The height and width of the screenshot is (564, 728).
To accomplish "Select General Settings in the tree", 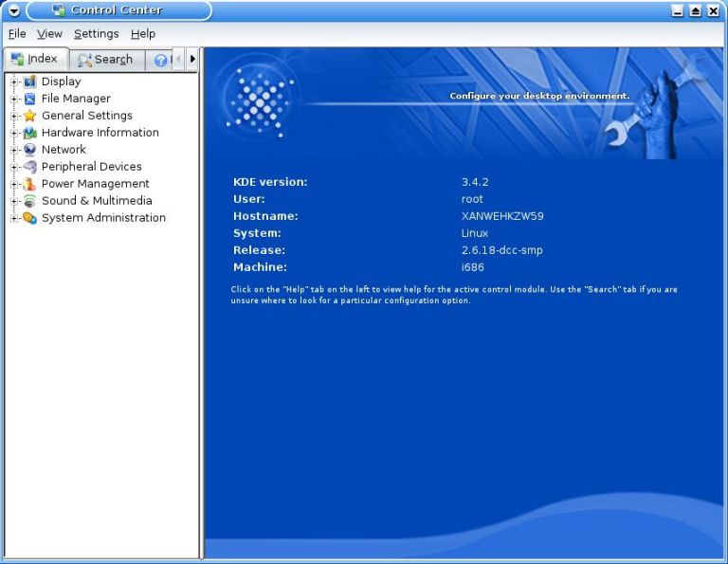I will pos(87,116).
